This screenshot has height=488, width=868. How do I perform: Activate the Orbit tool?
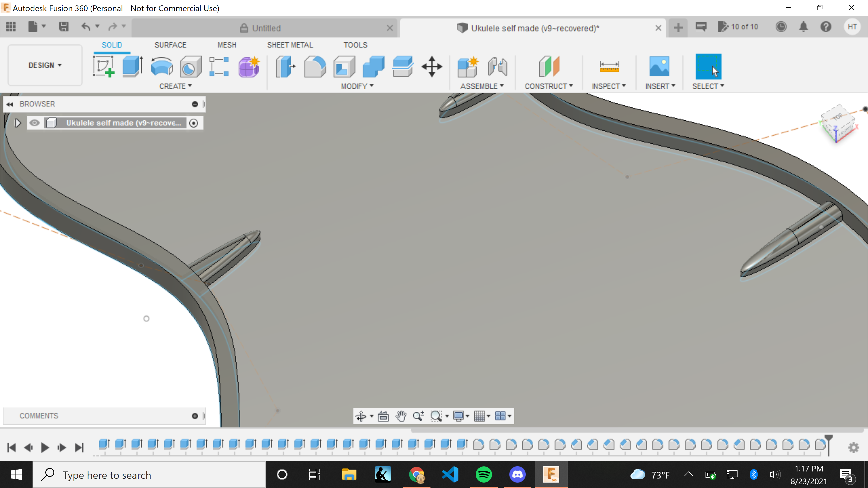pos(362,416)
